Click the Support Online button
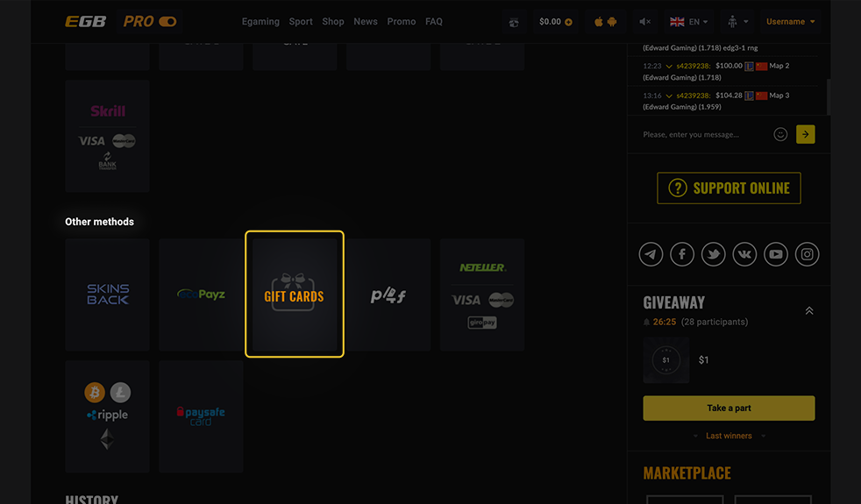 tap(729, 188)
